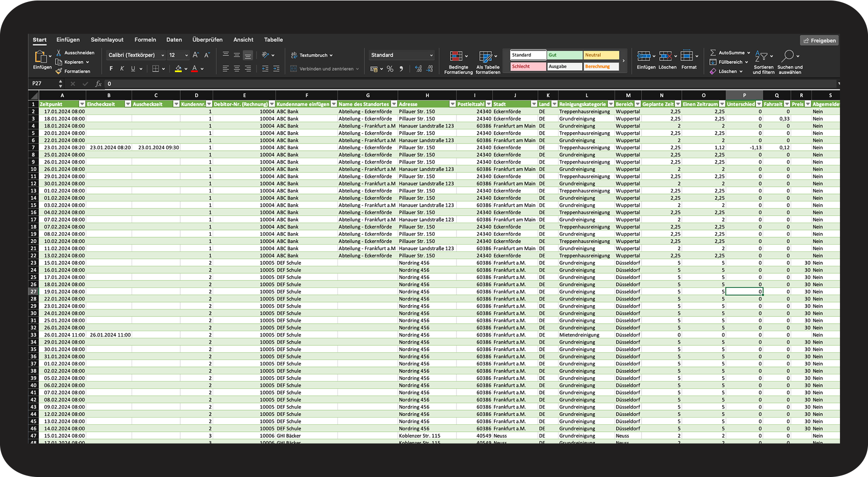Click the Formatieren format painter brush
868x477 pixels.
tap(59, 71)
